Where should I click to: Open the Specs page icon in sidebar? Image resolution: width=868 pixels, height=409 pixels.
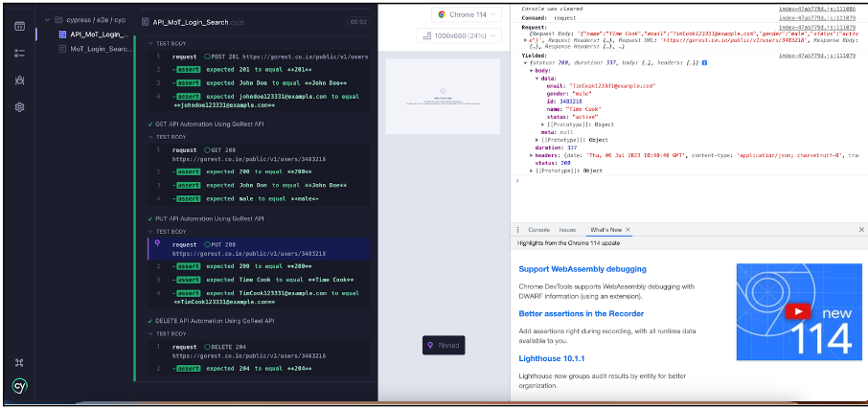pos(19,26)
